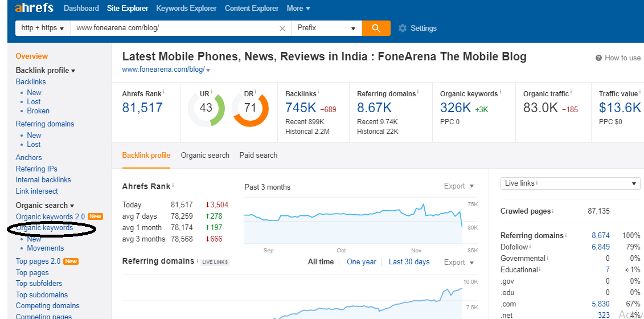Viewport: 644px width, 319px height.
Task: Click info icon next to Dofollow row
Action: (531, 247)
